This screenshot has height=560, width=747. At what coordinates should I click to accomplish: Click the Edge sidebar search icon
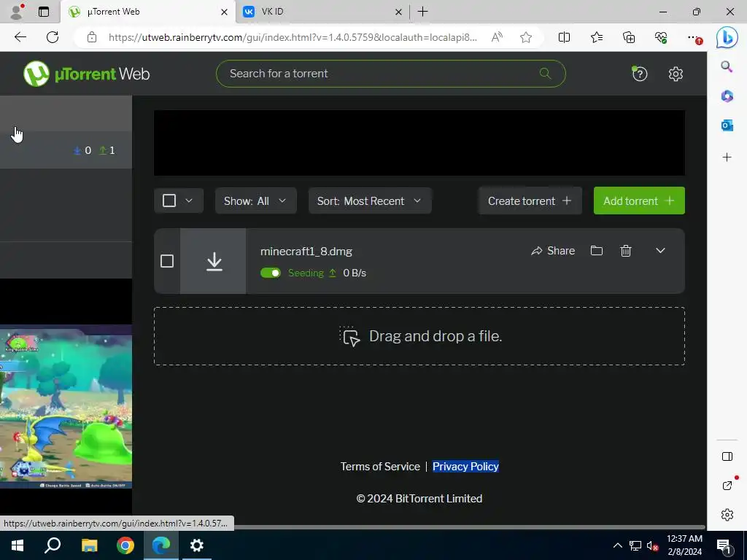(727, 66)
